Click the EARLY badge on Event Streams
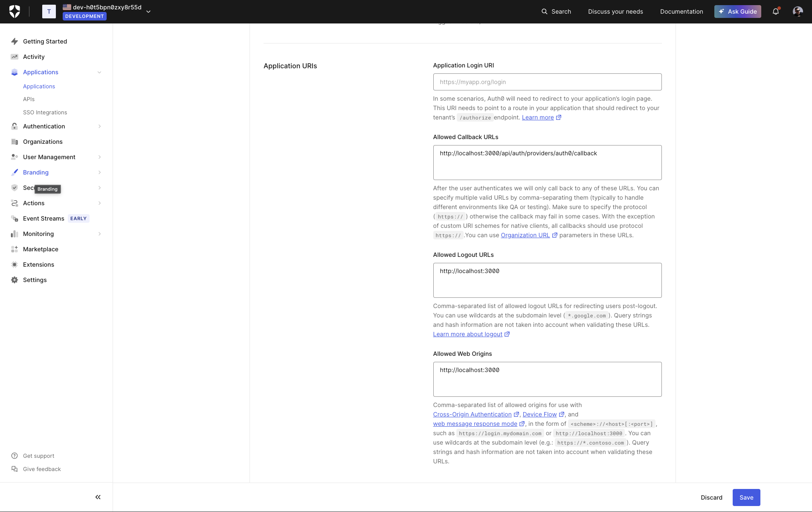The image size is (812, 512). pyautogui.click(x=78, y=218)
